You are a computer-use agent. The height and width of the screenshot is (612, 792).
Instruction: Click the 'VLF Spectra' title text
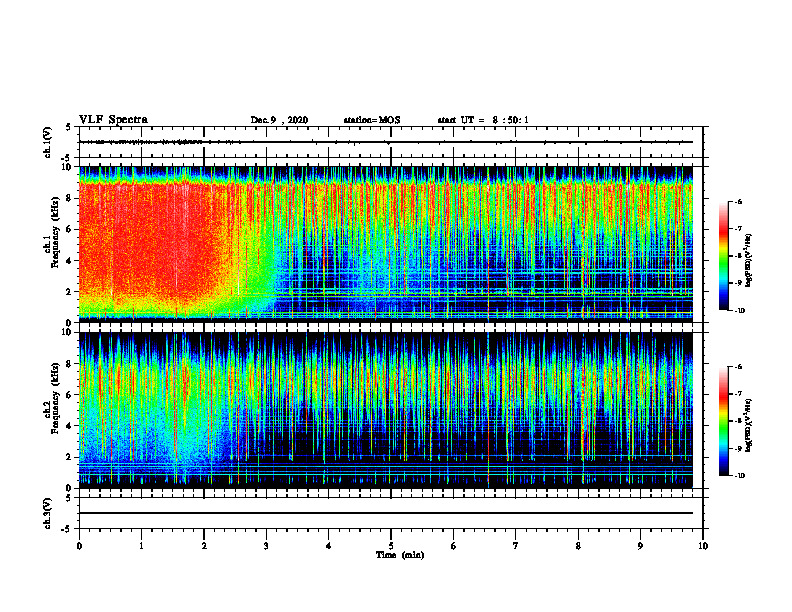coord(113,120)
